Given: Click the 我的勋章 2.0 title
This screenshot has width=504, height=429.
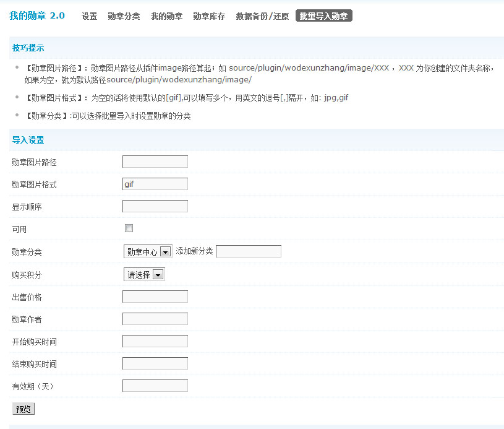Looking at the screenshot, I should [37, 15].
